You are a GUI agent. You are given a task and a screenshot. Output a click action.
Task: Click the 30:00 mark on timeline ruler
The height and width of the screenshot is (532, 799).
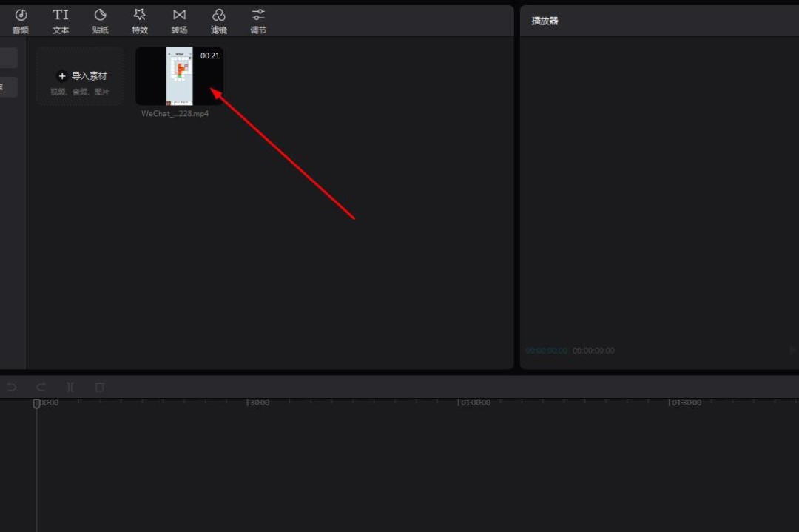click(258, 403)
